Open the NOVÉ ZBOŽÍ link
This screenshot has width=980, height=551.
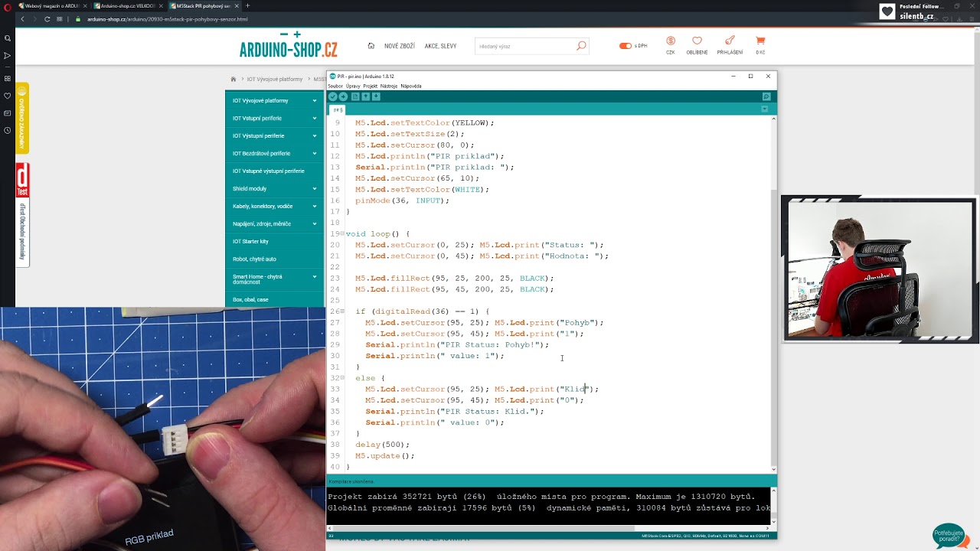(400, 46)
